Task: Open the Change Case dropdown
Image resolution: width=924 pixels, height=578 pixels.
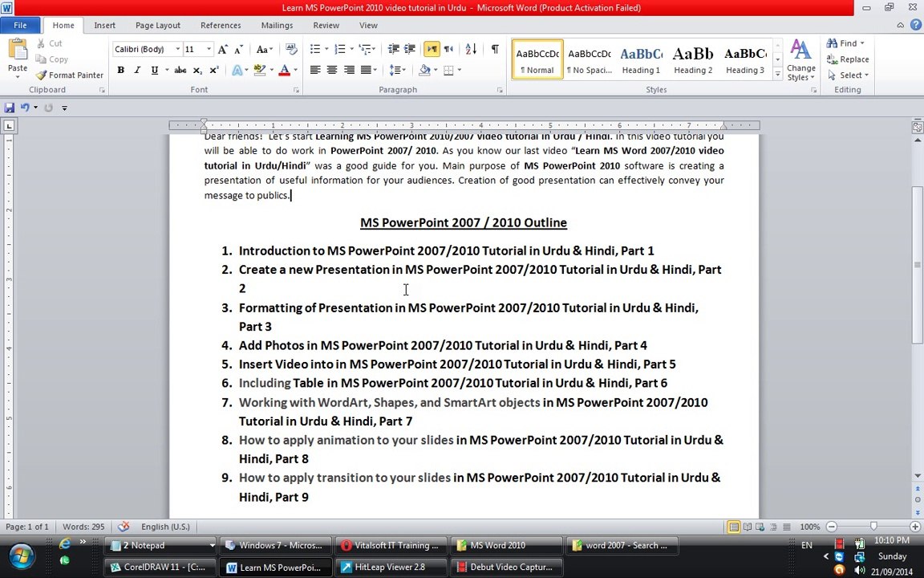Action: click(264, 50)
